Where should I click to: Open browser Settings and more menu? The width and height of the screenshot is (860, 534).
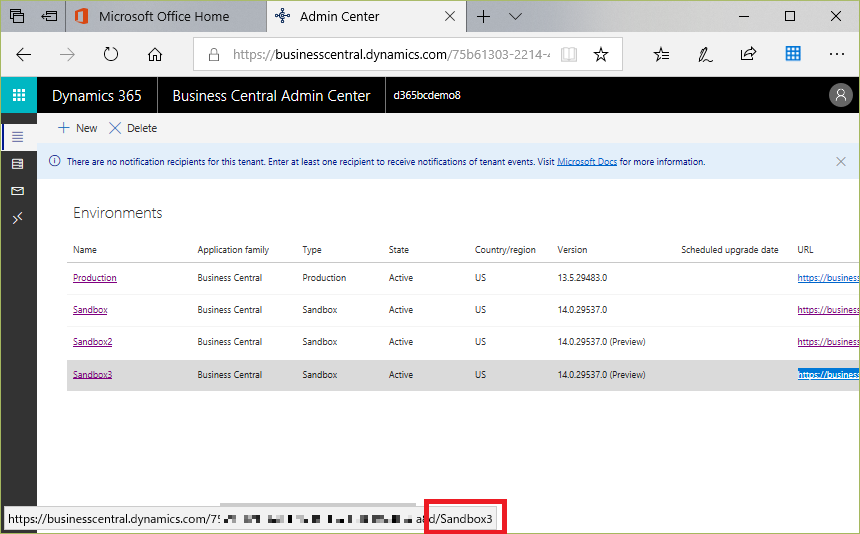(x=837, y=54)
